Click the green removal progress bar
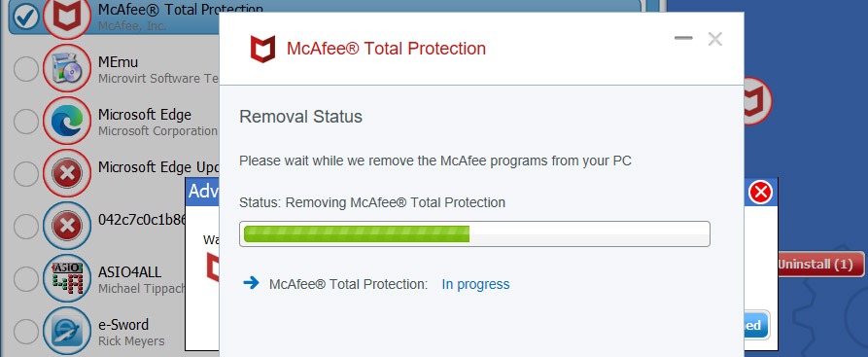The width and height of the screenshot is (868, 357). coord(474,233)
